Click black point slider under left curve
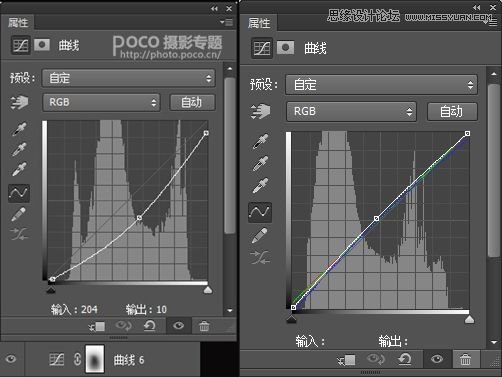502x377 pixels. click(x=51, y=291)
